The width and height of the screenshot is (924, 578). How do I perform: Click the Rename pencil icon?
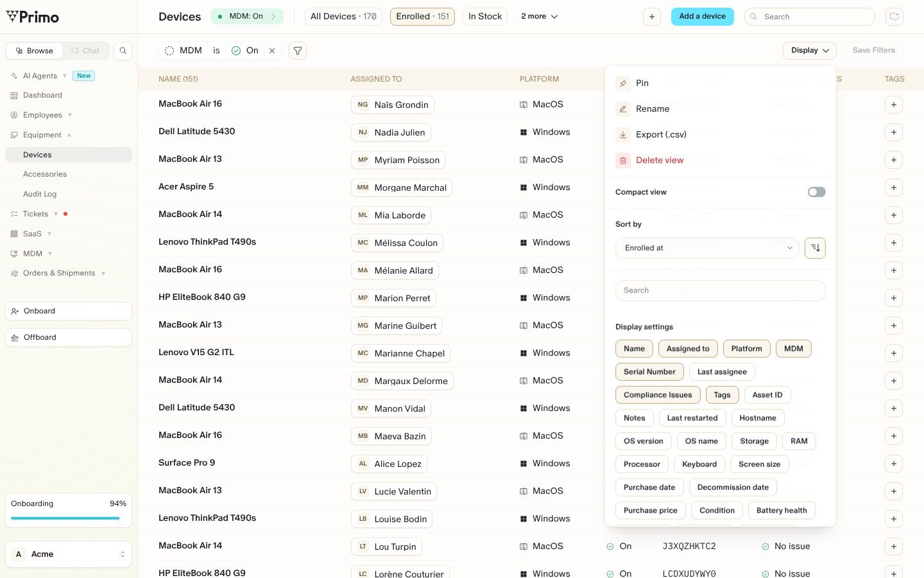click(x=623, y=109)
